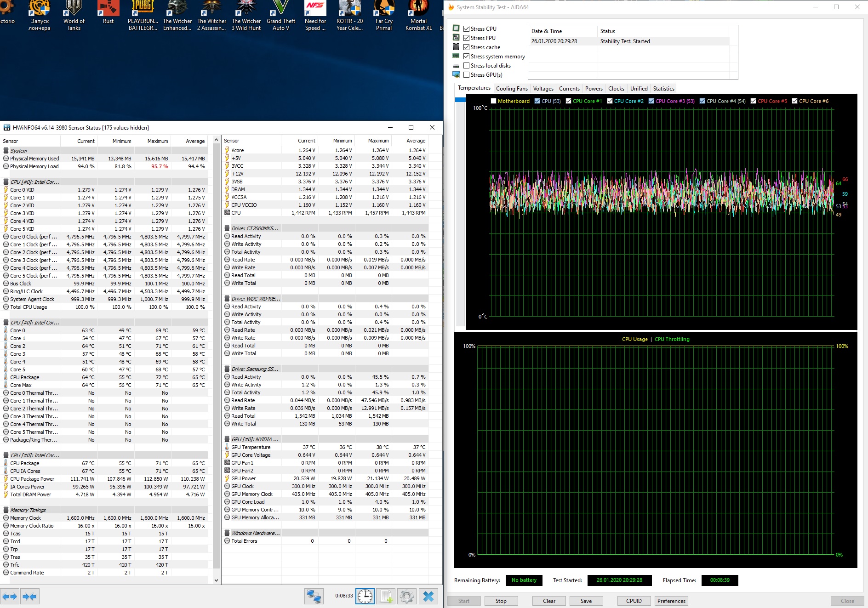Image resolution: width=868 pixels, height=608 pixels.
Task: Enable the Stress local disks checkbox
Action: pos(467,66)
